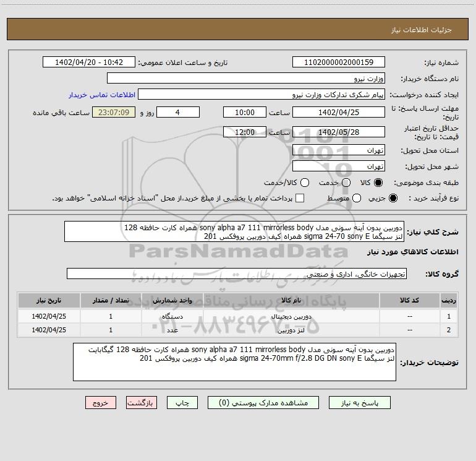Click the quantity cell in دوربین دیجیتال row

111,316
